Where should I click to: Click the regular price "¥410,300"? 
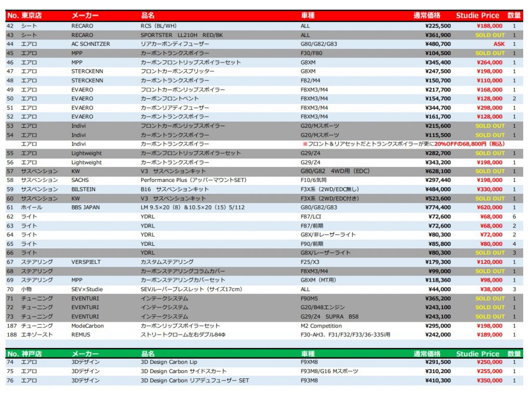click(x=438, y=380)
